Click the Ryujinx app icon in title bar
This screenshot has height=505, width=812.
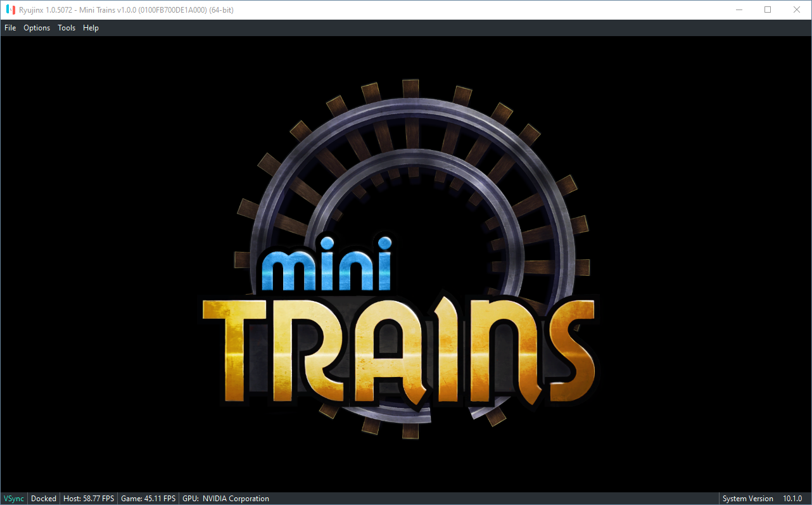[10, 10]
